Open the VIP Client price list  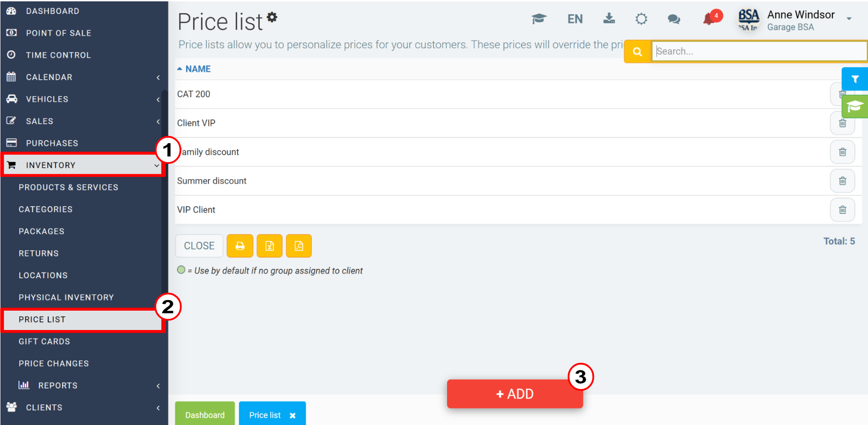196,209
